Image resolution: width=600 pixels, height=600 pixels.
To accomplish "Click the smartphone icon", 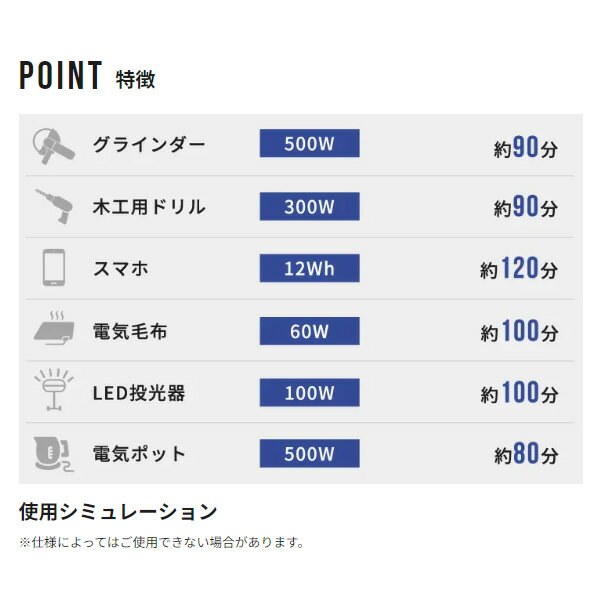I will click(51, 269).
